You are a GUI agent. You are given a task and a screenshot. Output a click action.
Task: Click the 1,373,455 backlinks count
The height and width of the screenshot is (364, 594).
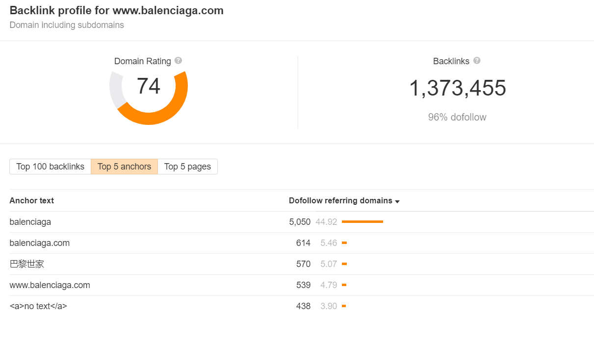tap(457, 88)
